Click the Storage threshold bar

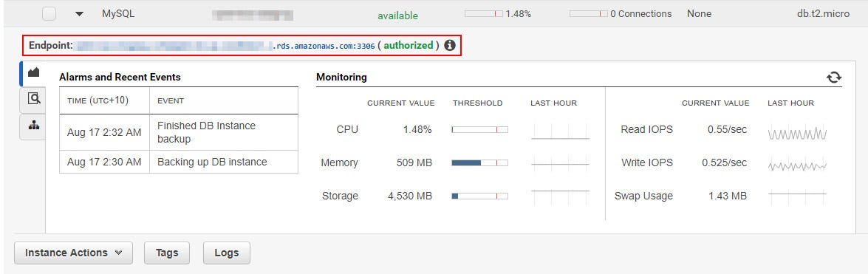click(479, 196)
